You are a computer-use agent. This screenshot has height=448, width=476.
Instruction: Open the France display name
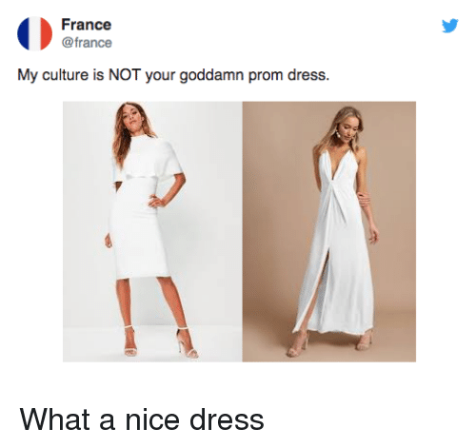87,25
